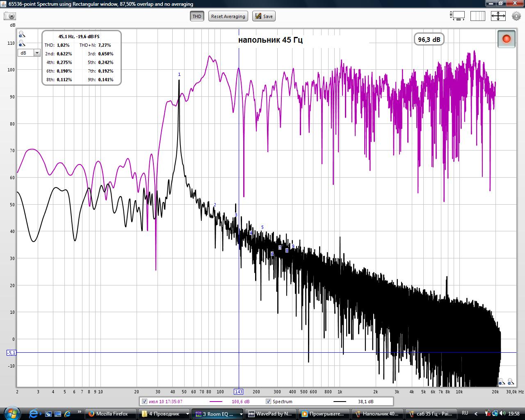Click the Save button
Viewport: 525px width, 420px height.
click(x=264, y=16)
